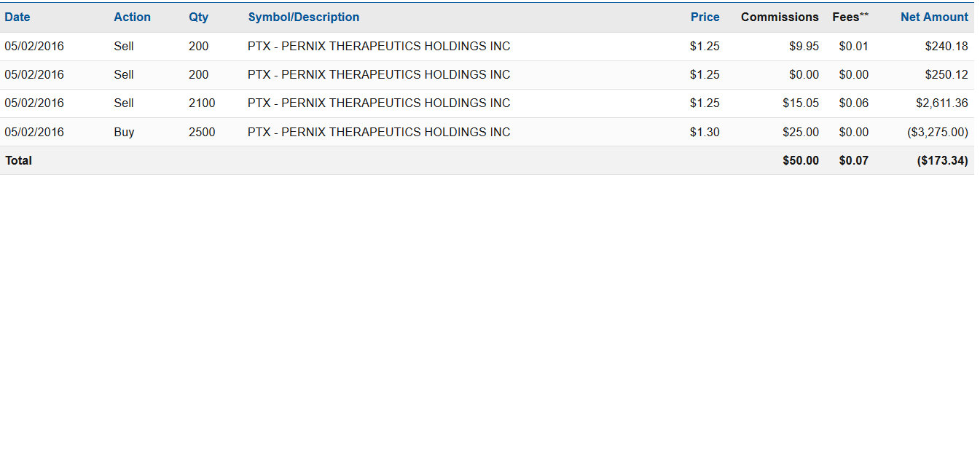
Task: Click the Symbol/Description column header
Action: (x=303, y=17)
